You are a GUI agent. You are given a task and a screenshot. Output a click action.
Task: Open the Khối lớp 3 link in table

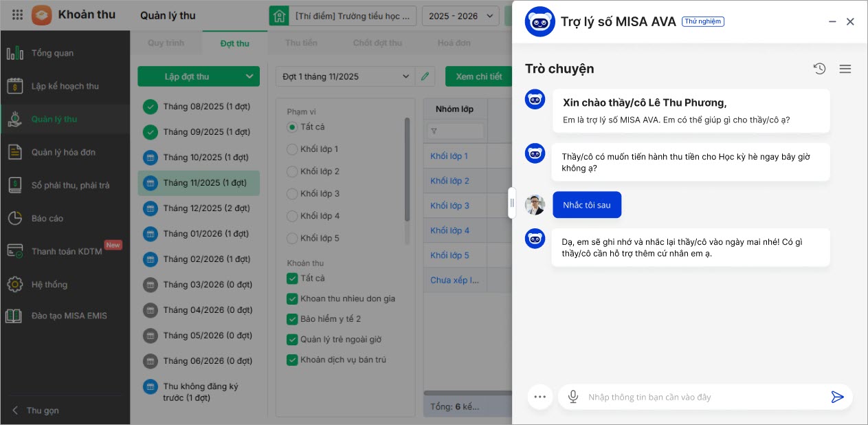449,206
